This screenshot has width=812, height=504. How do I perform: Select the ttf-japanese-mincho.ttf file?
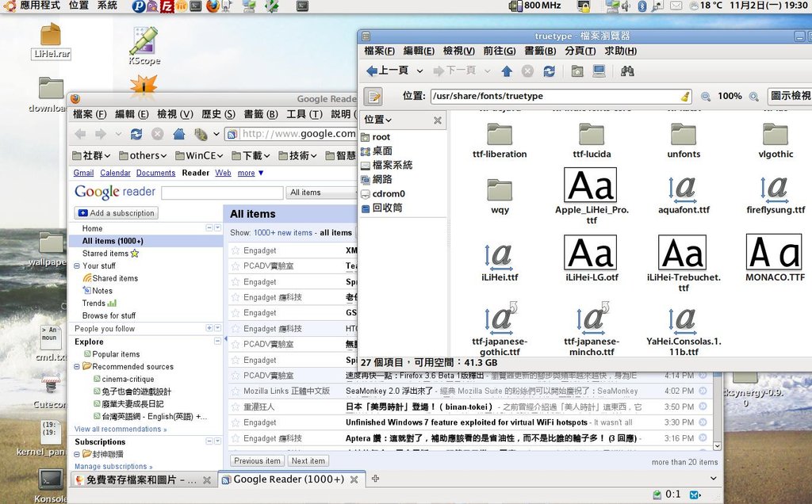[592, 329]
